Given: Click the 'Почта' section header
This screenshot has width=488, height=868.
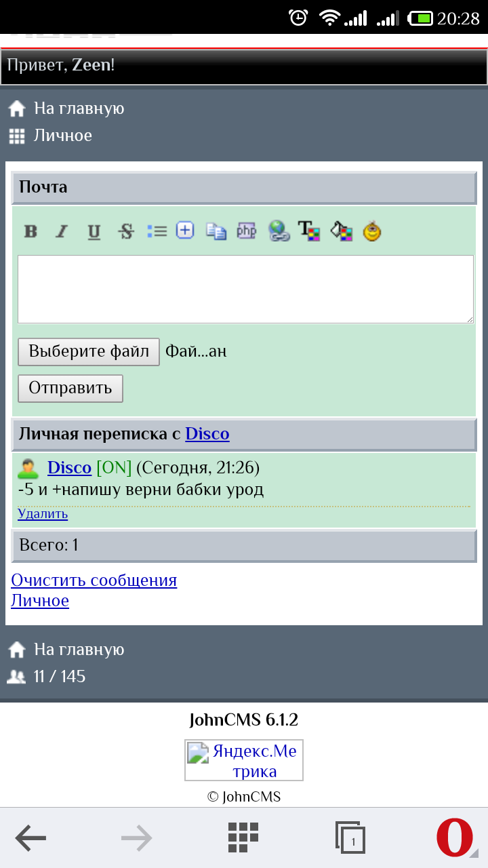Looking at the screenshot, I should (244, 188).
